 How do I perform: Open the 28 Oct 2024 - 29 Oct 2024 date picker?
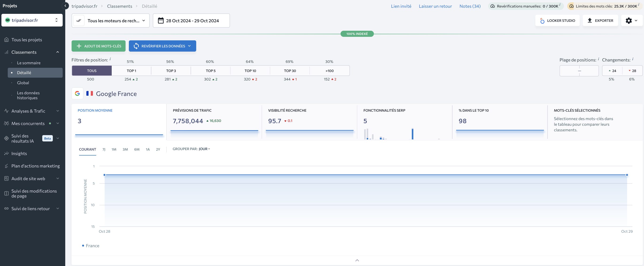tap(191, 20)
